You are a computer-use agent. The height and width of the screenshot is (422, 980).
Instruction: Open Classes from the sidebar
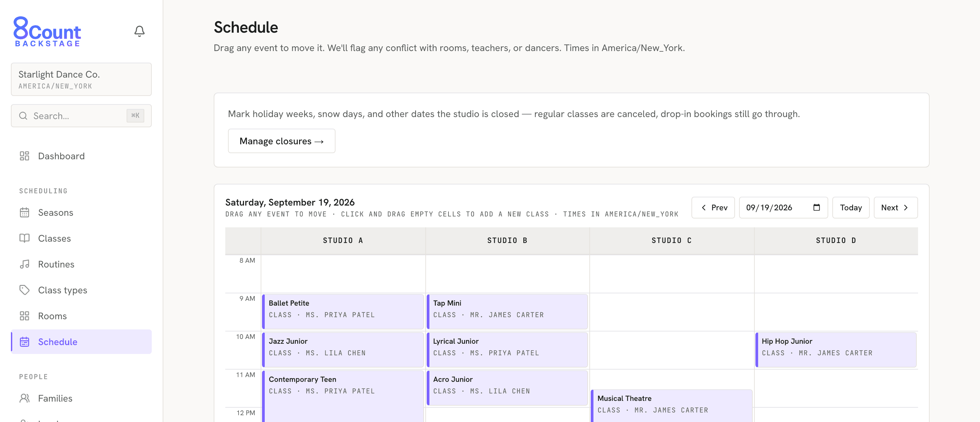tap(81, 238)
